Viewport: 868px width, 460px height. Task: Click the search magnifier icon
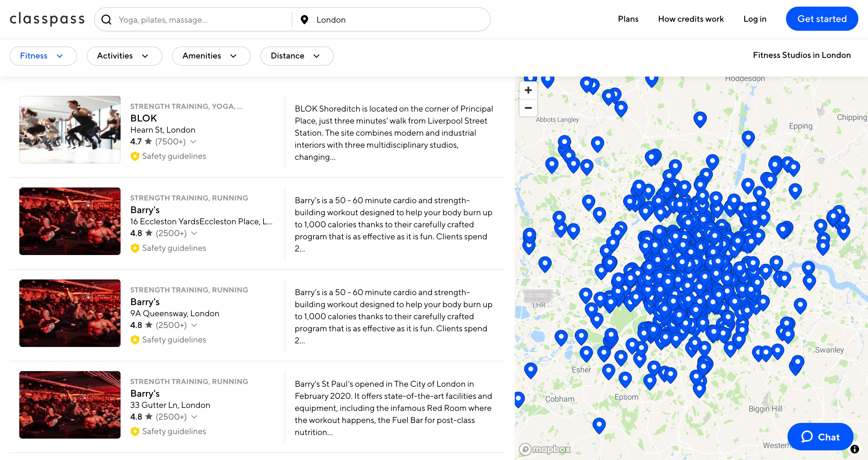tap(106, 20)
